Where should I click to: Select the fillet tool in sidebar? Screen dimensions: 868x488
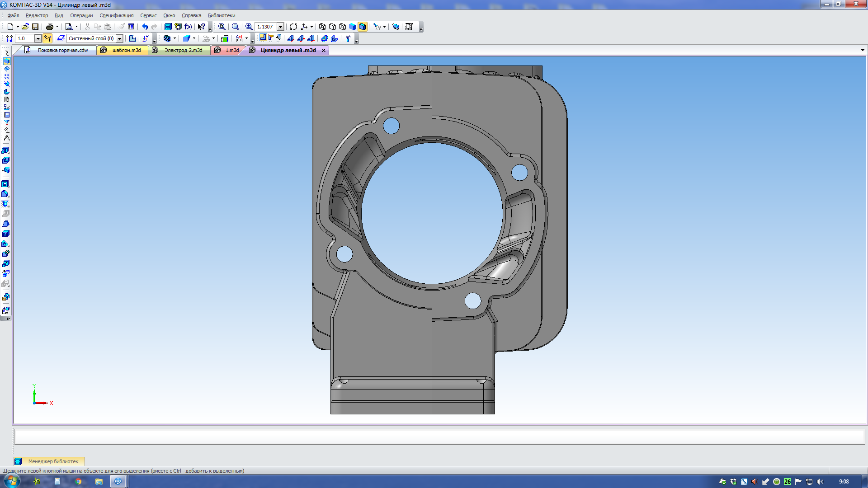coord(5,194)
